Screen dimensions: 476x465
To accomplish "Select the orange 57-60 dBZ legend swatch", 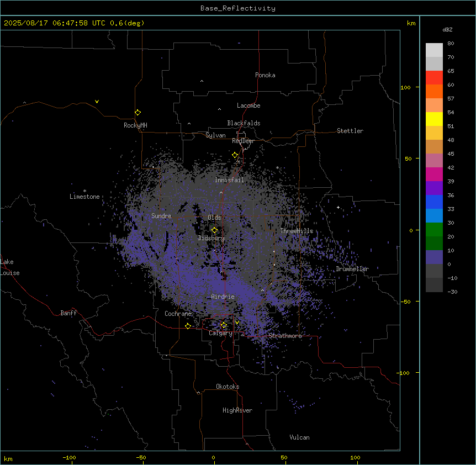I will click(434, 91).
